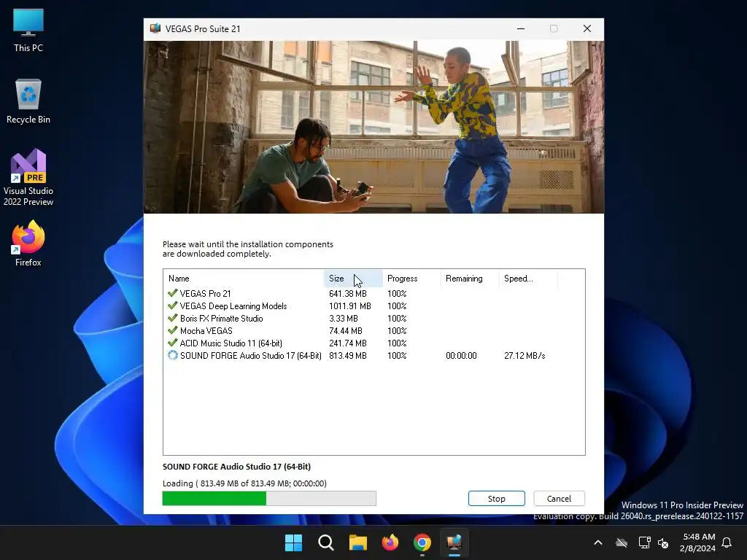Screen dimensions: 747x560
Task: Click VEGAS installer taskbar icon
Action: [x=454, y=542]
